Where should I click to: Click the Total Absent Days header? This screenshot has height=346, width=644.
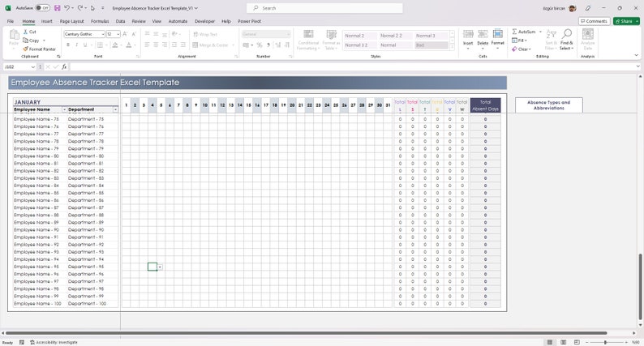pos(485,105)
